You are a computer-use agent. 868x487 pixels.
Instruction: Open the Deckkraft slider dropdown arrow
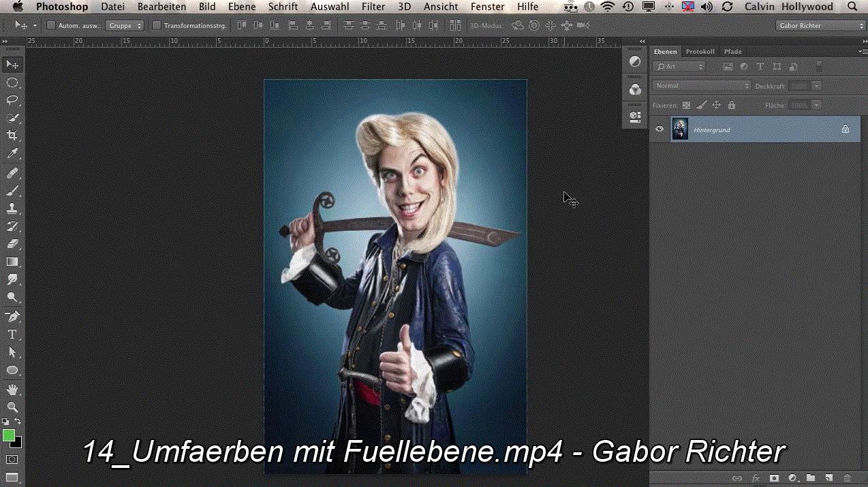[x=816, y=86]
